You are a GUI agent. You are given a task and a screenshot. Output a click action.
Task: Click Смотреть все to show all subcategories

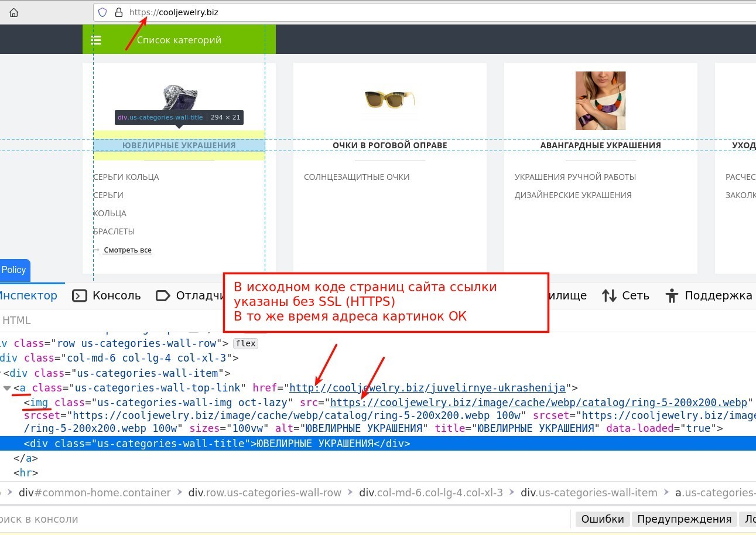(127, 250)
